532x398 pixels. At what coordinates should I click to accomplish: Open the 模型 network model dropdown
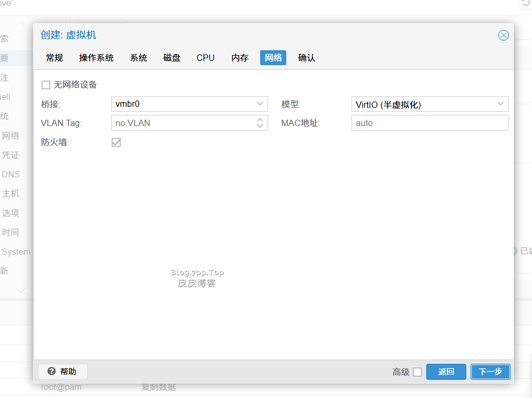(x=429, y=104)
